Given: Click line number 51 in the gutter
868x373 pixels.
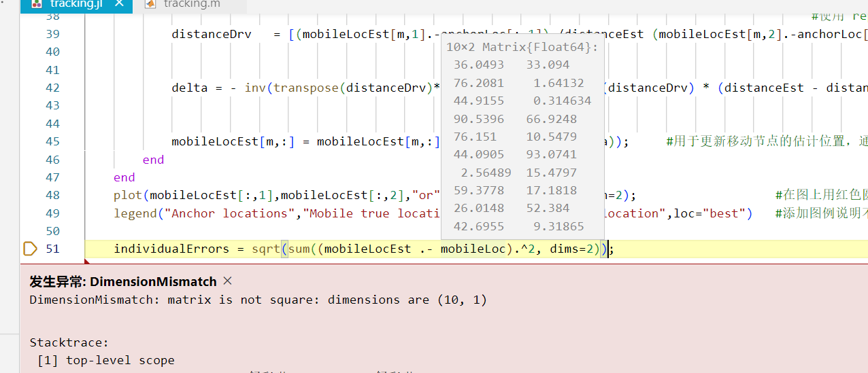Looking at the screenshot, I should click(52, 249).
